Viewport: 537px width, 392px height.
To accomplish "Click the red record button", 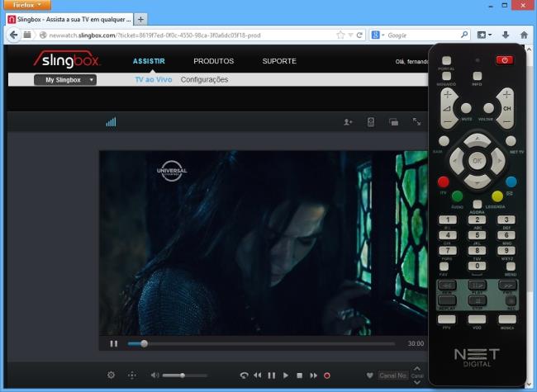I will point(327,375).
